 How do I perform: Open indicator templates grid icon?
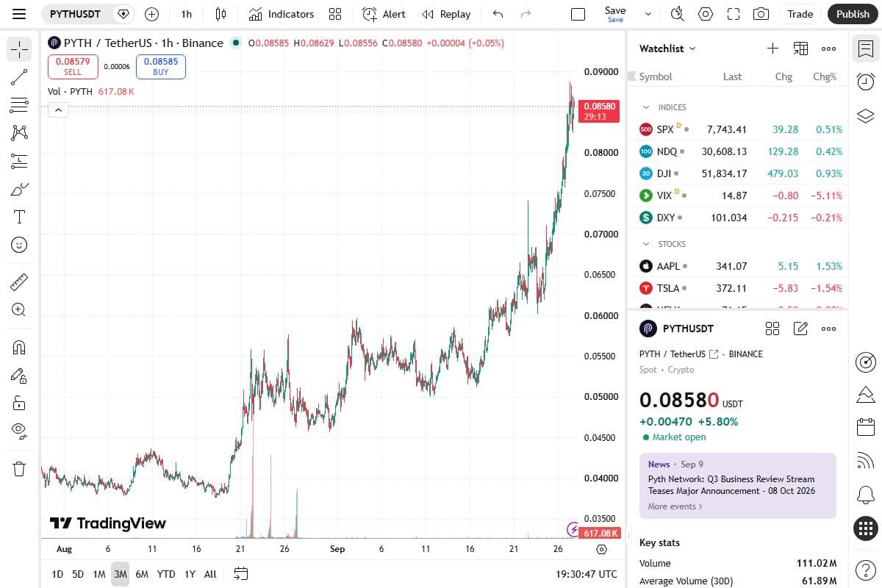coord(335,14)
